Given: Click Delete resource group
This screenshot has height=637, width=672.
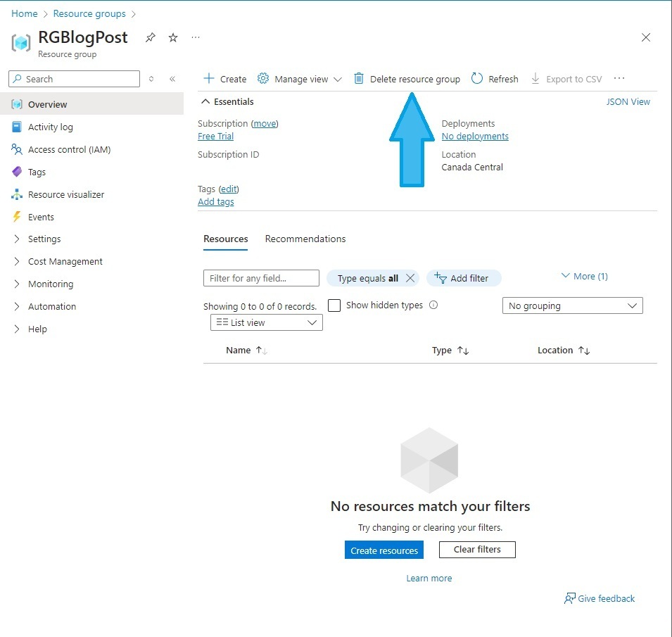Looking at the screenshot, I should point(407,79).
